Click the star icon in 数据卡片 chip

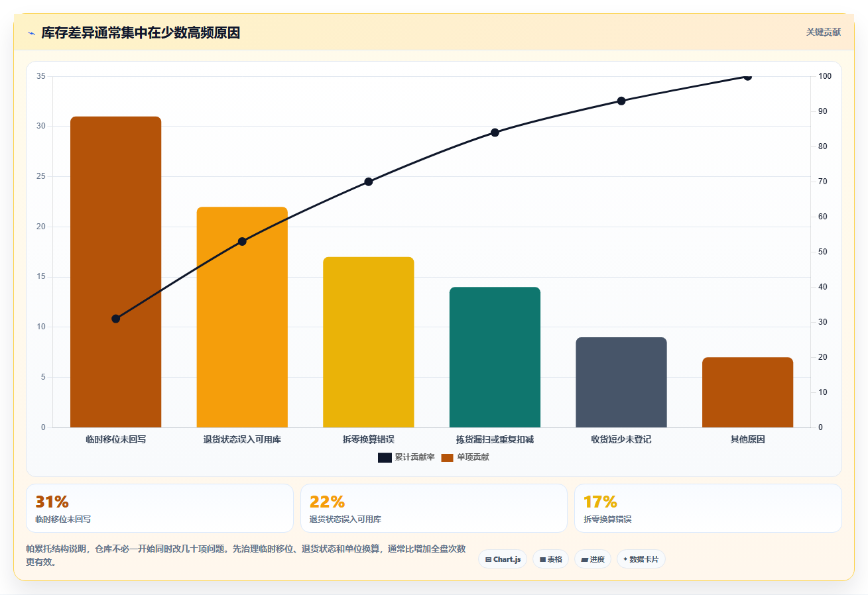[x=625, y=559]
